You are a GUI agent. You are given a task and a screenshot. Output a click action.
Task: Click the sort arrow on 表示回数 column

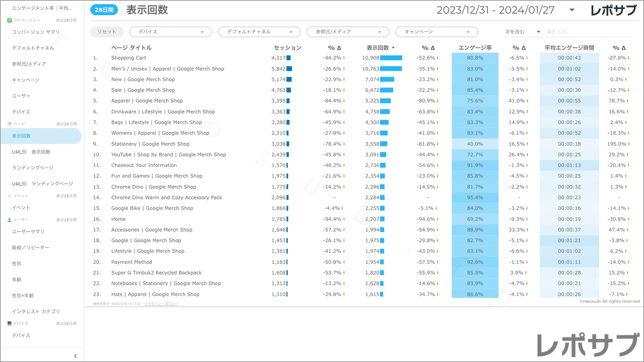click(x=393, y=48)
